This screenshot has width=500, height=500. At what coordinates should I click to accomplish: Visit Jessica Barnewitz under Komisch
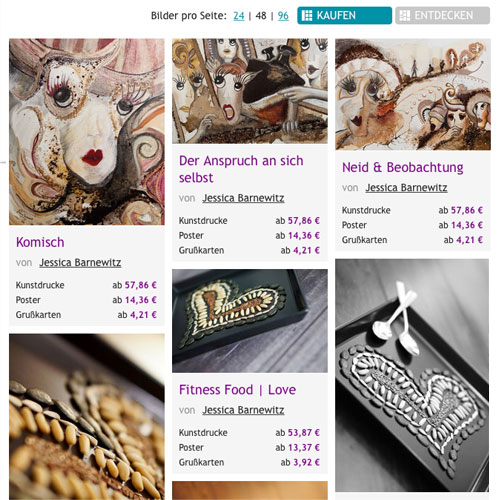pyautogui.click(x=80, y=263)
